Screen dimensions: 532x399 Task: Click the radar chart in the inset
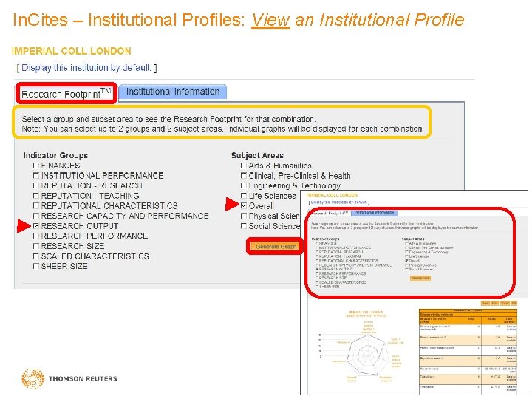coord(367,356)
